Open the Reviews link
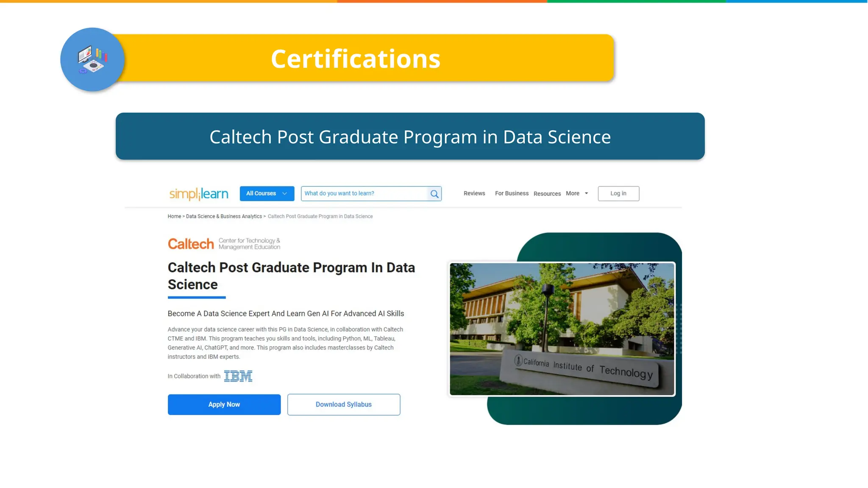 coord(474,193)
